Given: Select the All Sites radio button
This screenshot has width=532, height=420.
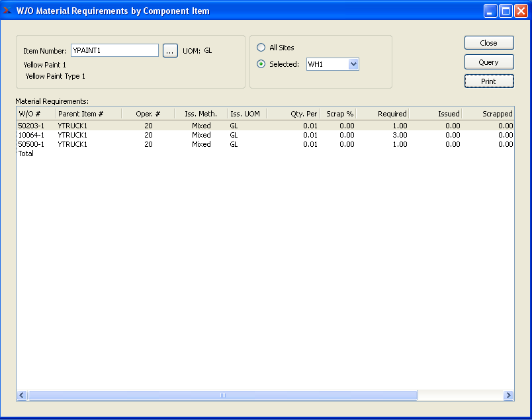Looking at the screenshot, I should pyautogui.click(x=261, y=48).
